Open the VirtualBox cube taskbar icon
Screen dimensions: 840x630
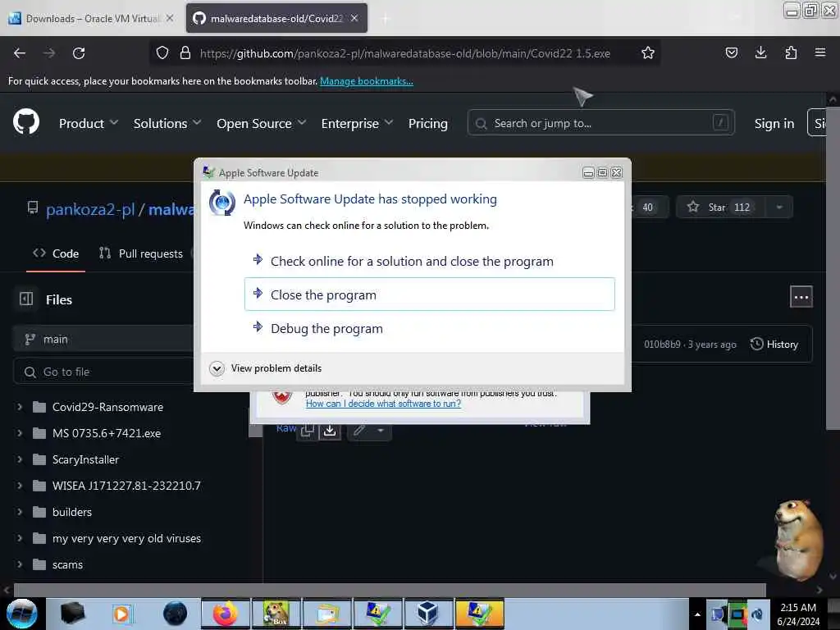click(x=428, y=614)
